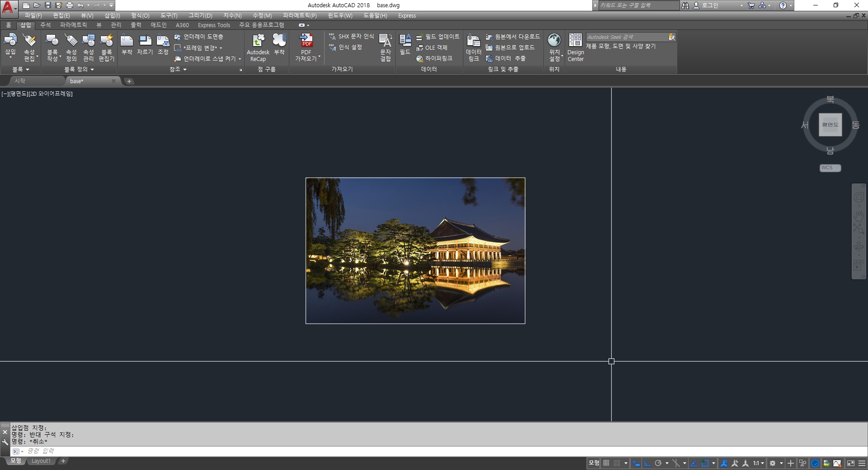Screen dimensions: 868x470
Task: Click the 하이퍼링크 (Hyperlink) tool
Action: (x=434, y=58)
